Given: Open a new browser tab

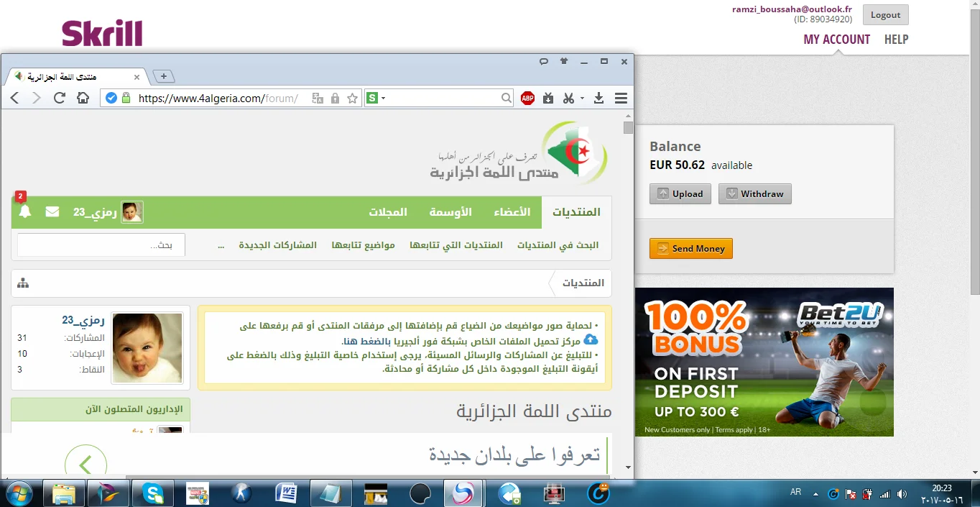Looking at the screenshot, I should pos(164,76).
